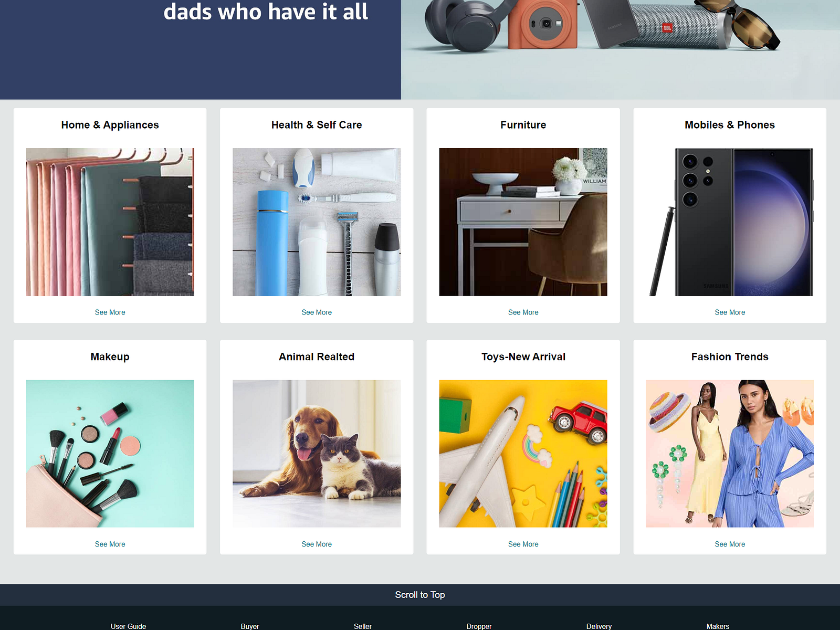Click See More under Fashion Trends
The height and width of the screenshot is (630, 840).
click(x=730, y=544)
